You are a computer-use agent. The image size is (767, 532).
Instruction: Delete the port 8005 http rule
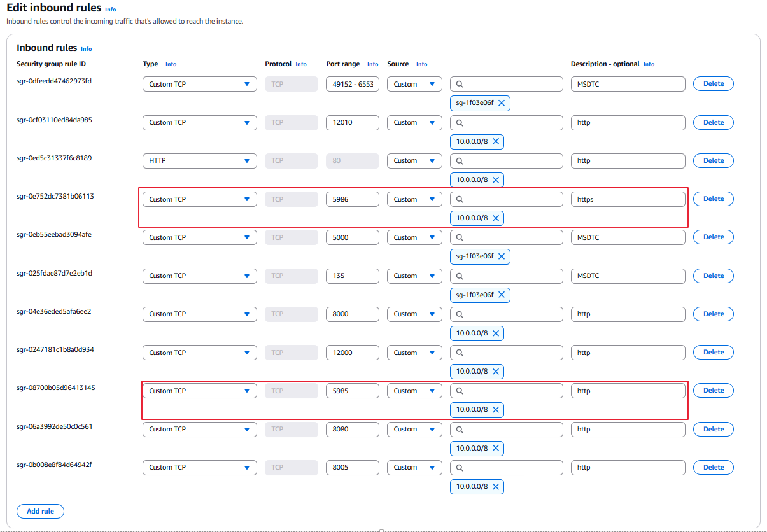(713, 467)
